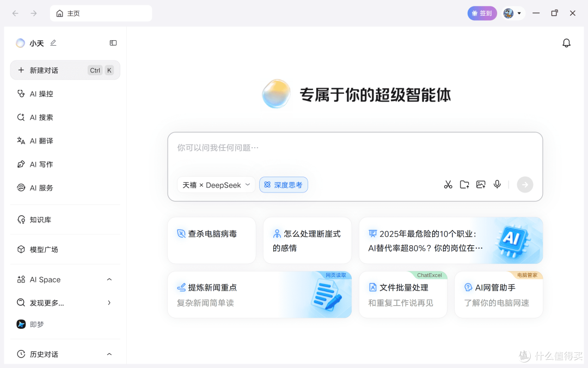Screen dimensions: 588x368
Task: Click the 了解你的电脑网速 subtitle
Action: pyautogui.click(x=497, y=303)
